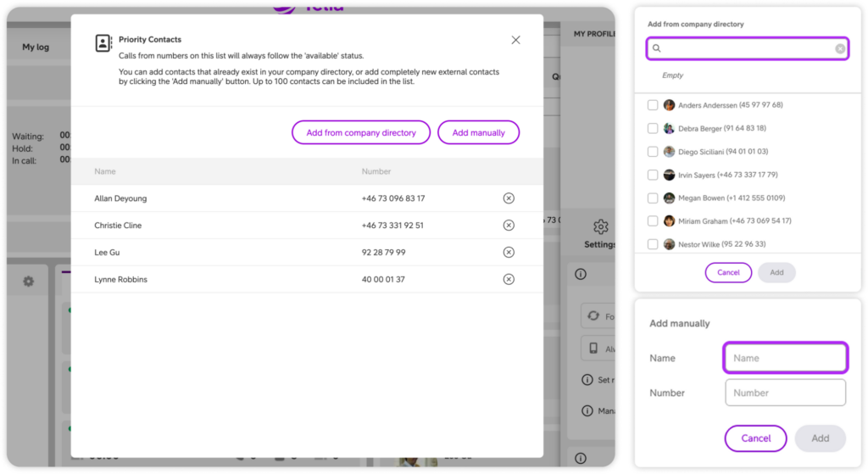Cancel the company directory selection

[x=728, y=273]
